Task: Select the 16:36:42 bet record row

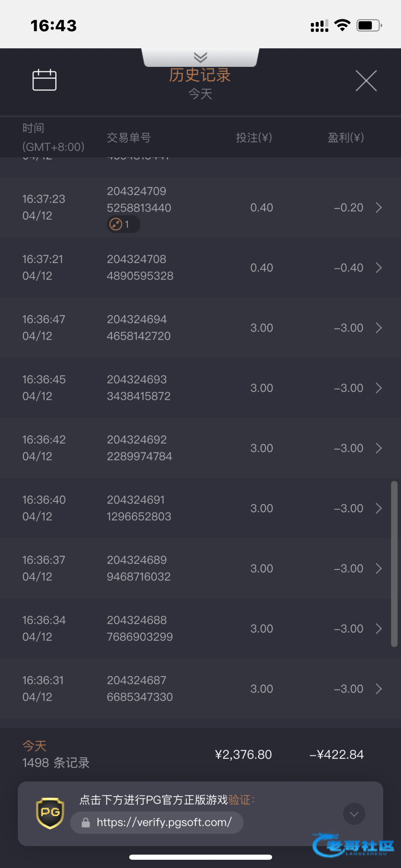Action: 200,448
